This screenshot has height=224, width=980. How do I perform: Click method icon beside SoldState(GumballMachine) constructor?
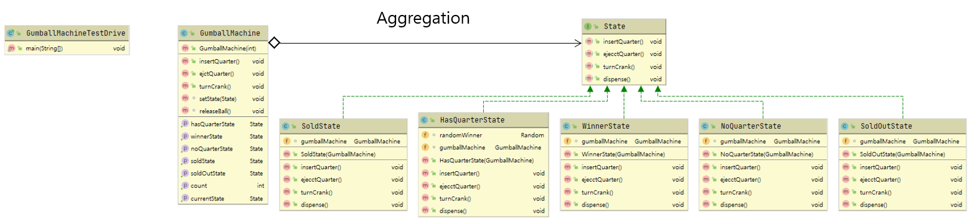click(x=286, y=154)
